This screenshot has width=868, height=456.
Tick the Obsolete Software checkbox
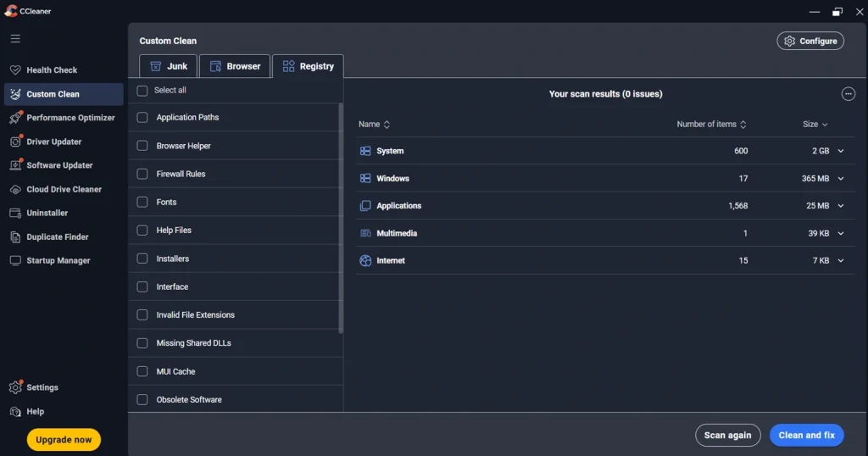point(142,399)
